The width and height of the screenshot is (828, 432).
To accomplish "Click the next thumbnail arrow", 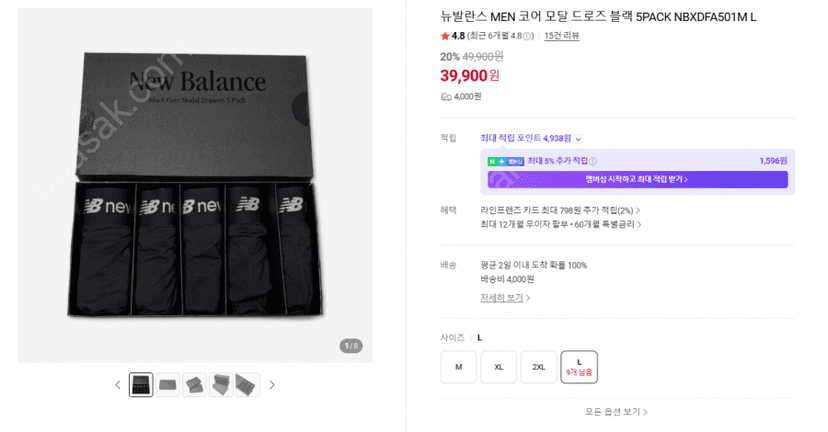I will coord(272,385).
